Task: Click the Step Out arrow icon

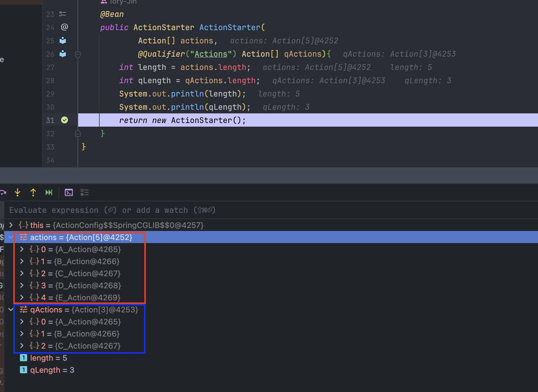Action: 33,192
